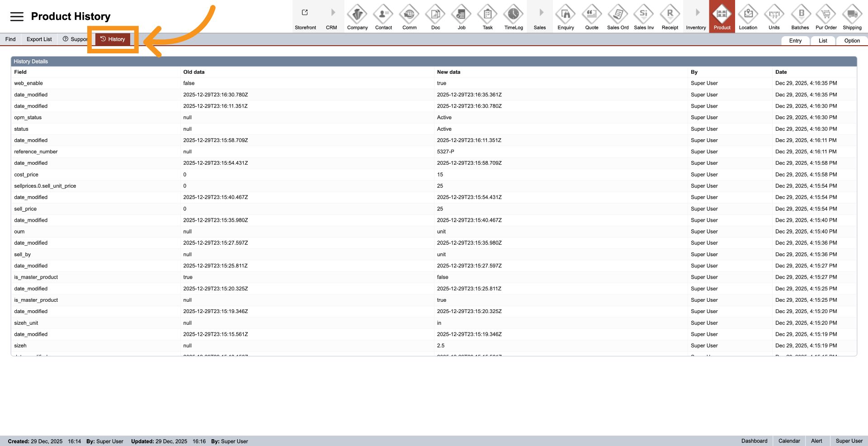
Task: Click Export List in the toolbar
Action: coord(39,39)
